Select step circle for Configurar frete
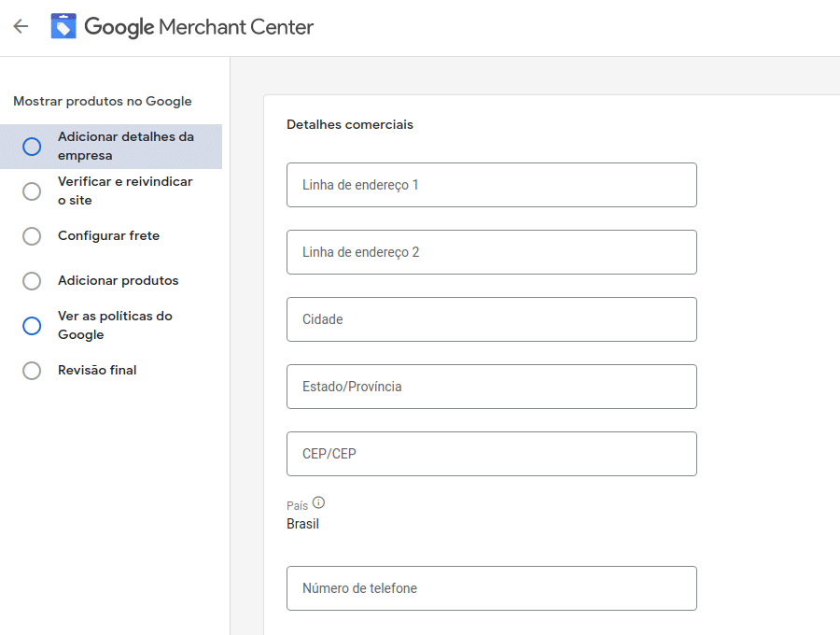 coord(32,235)
